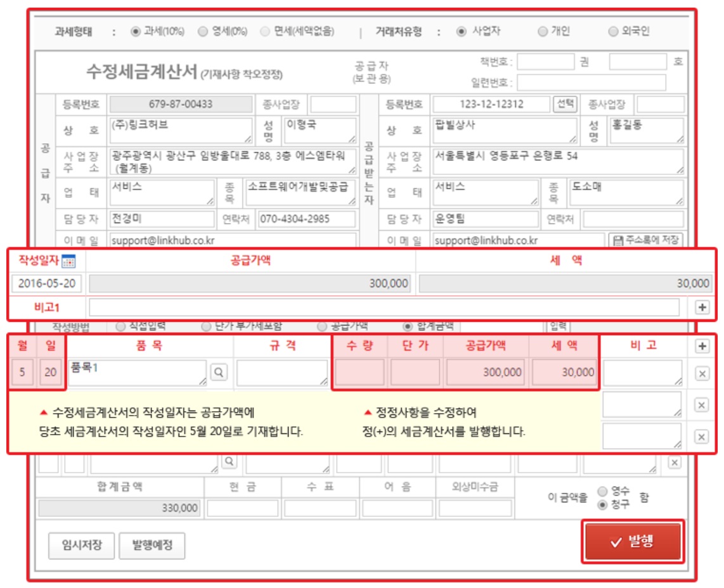The width and height of the screenshot is (724, 588).
Task: Select 합계금액 input method radio
Action: [x=407, y=327]
